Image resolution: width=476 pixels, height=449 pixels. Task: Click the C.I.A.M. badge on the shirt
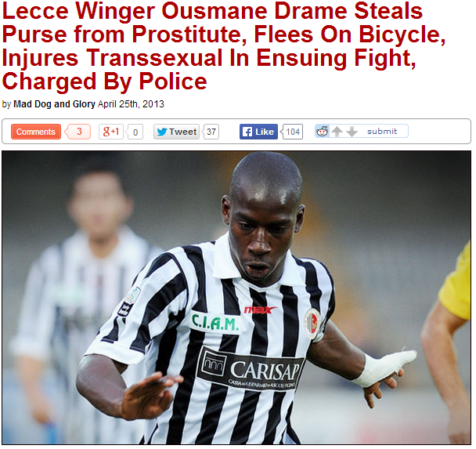click(215, 323)
